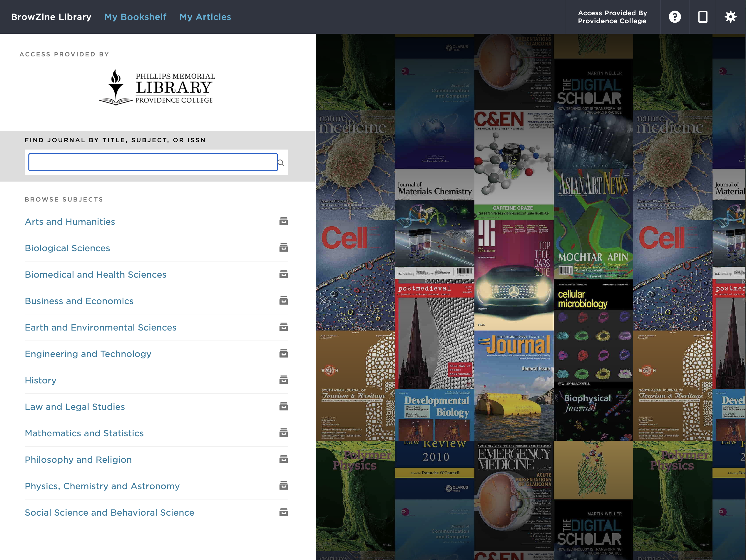Click the Biophysical Journal cover
The image size is (746, 560).
click(x=593, y=415)
